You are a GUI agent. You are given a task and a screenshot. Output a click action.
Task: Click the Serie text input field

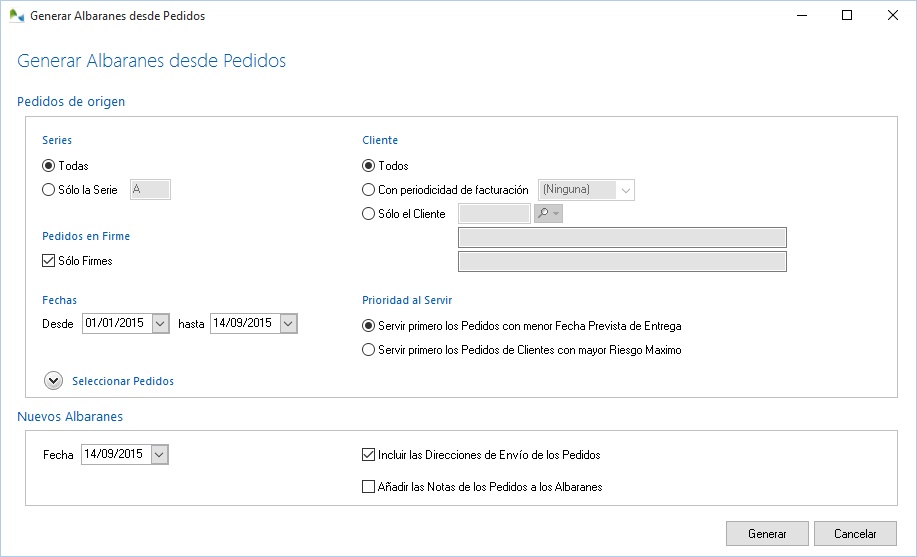tap(151, 190)
